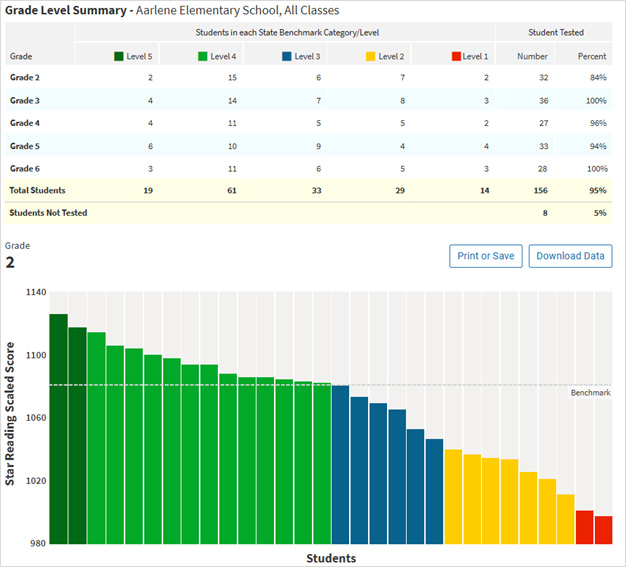626x574 pixels.
Task: Click the Total Students row label
Action: 37,190
